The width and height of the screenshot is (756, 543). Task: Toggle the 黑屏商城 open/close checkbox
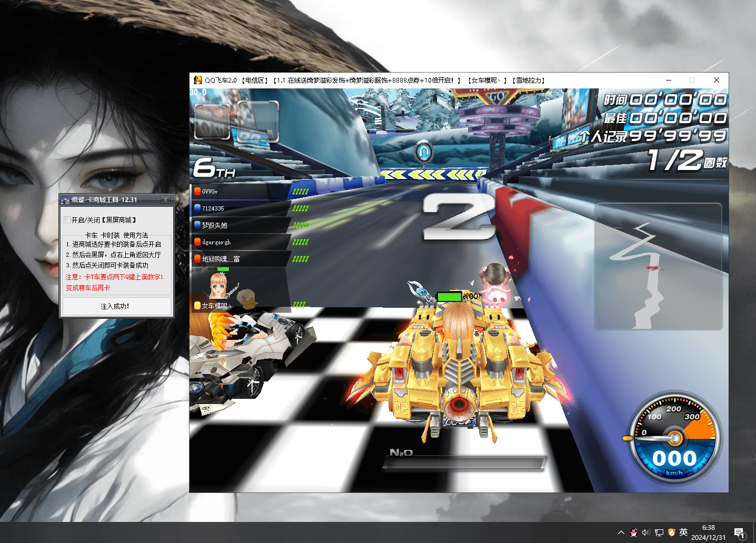tap(67, 220)
